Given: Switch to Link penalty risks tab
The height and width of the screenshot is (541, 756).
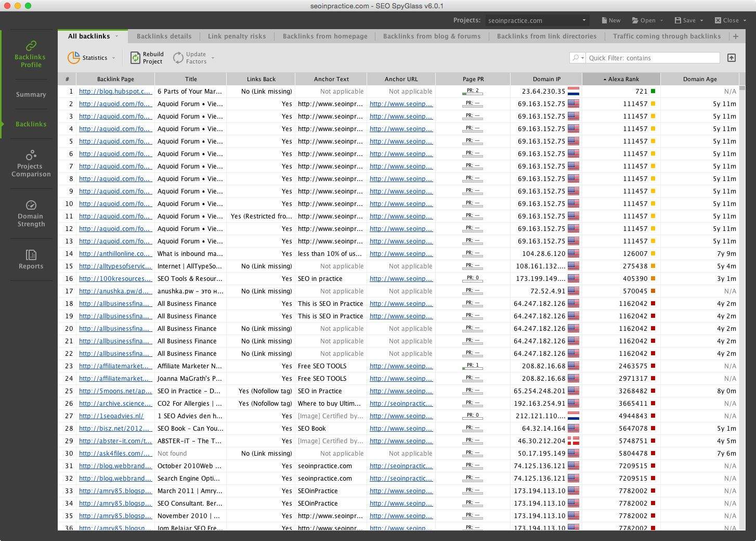Looking at the screenshot, I should (x=237, y=36).
